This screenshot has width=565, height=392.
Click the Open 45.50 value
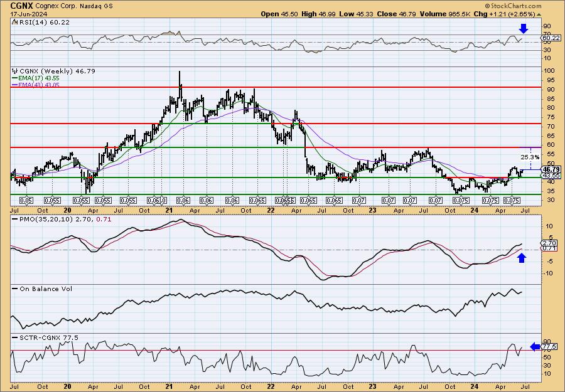(279, 14)
